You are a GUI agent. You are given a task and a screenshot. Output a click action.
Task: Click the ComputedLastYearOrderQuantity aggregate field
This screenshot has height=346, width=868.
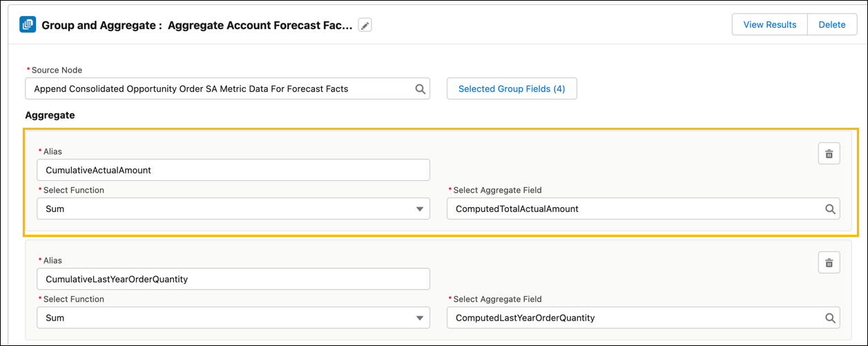pyautogui.click(x=644, y=318)
